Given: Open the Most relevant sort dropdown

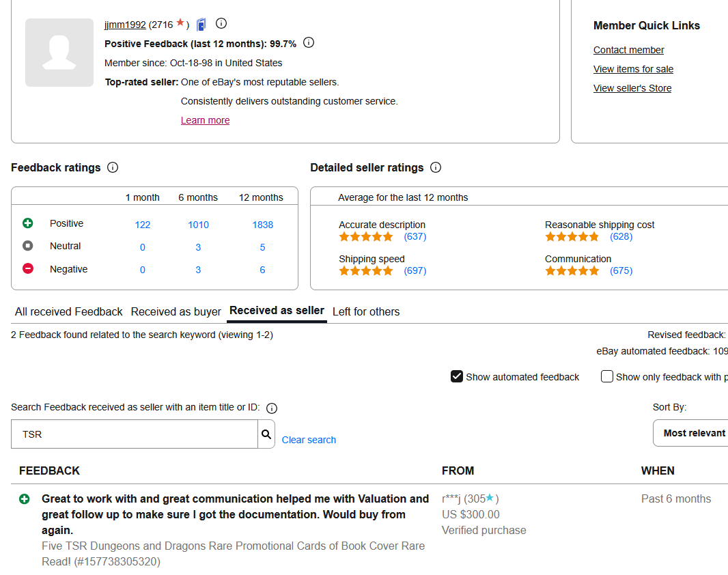Looking at the screenshot, I should click(x=690, y=433).
